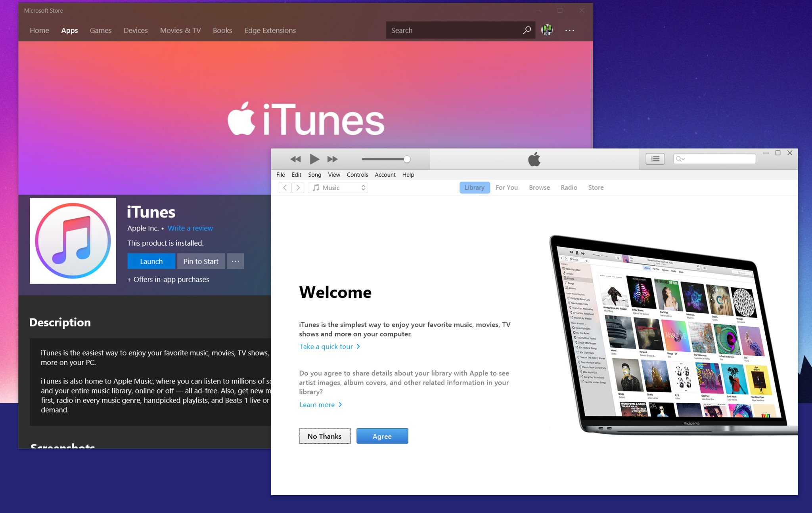Click No Thanks in the iTunes welcome dialog
The width and height of the screenshot is (812, 513).
point(324,436)
